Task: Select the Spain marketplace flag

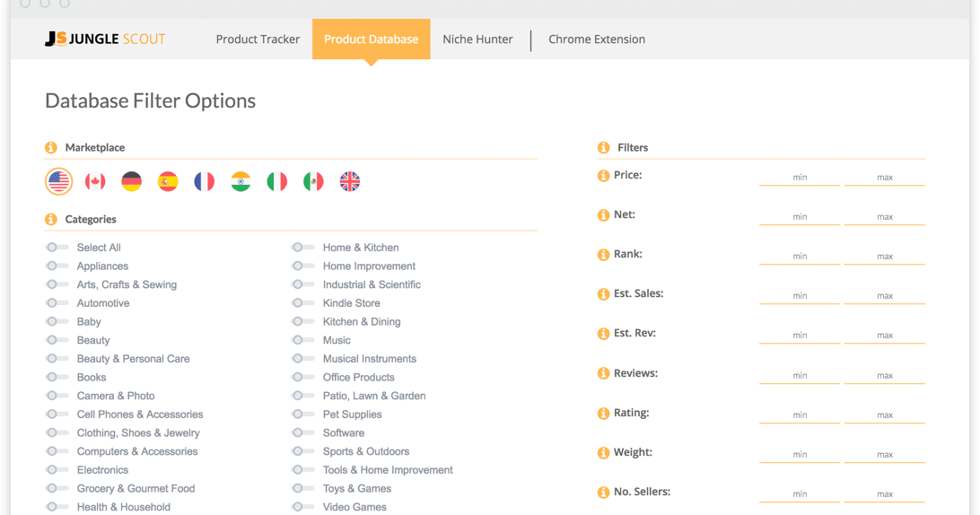Action: pos(168,182)
